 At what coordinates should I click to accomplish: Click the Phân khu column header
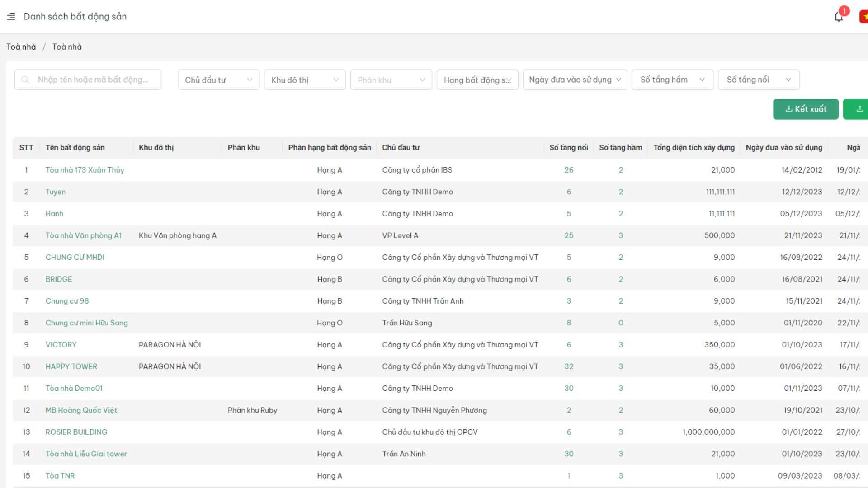coord(244,148)
